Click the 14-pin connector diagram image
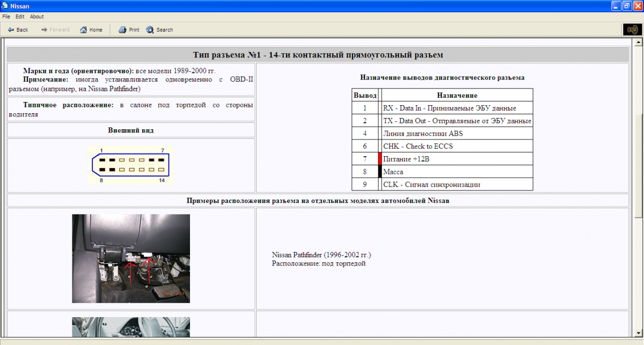This screenshot has width=644, height=345. point(131,165)
